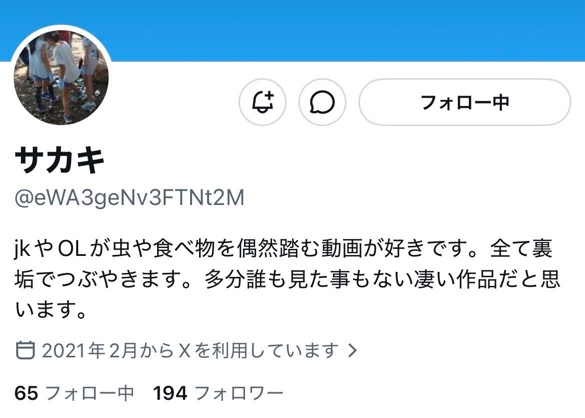585x418 pixels.
Task: Expand join date details via the chevron arrow
Action: coord(353,350)
